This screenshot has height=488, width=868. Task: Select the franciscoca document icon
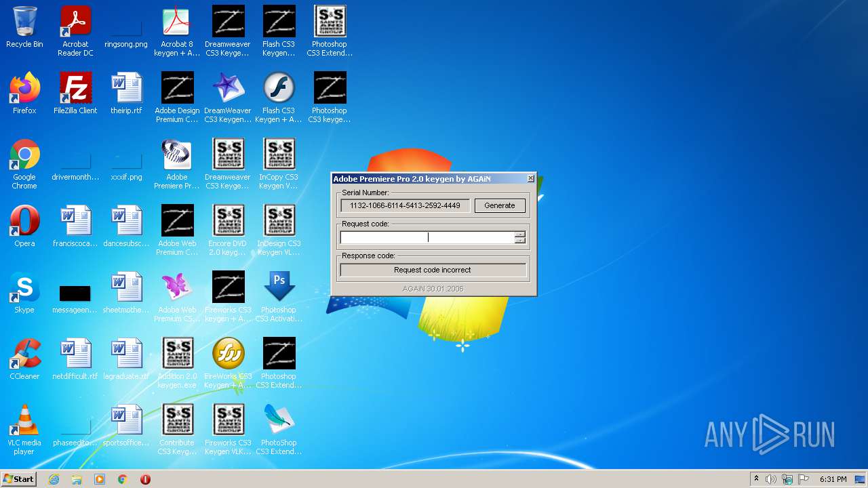coord(75,226)
